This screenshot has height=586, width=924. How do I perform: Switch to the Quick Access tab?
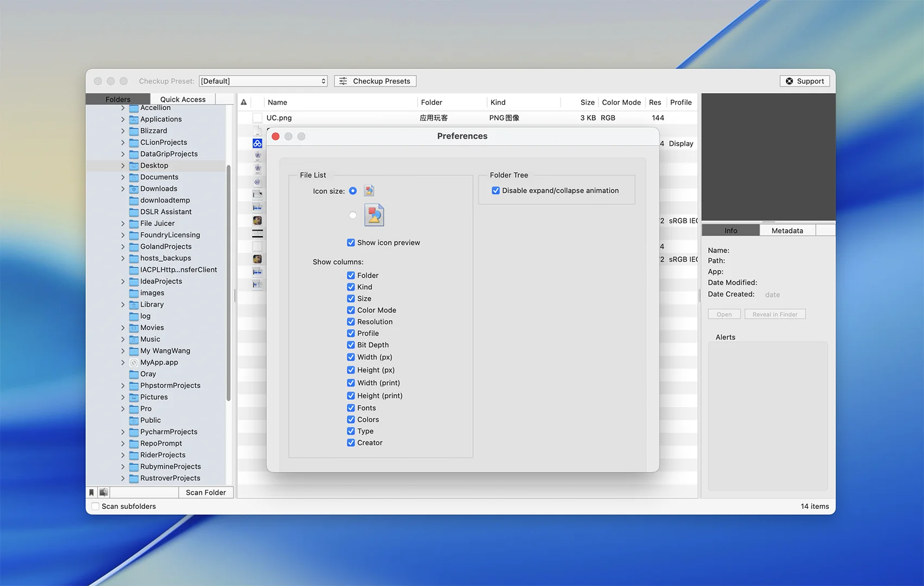tap(183, 99)
